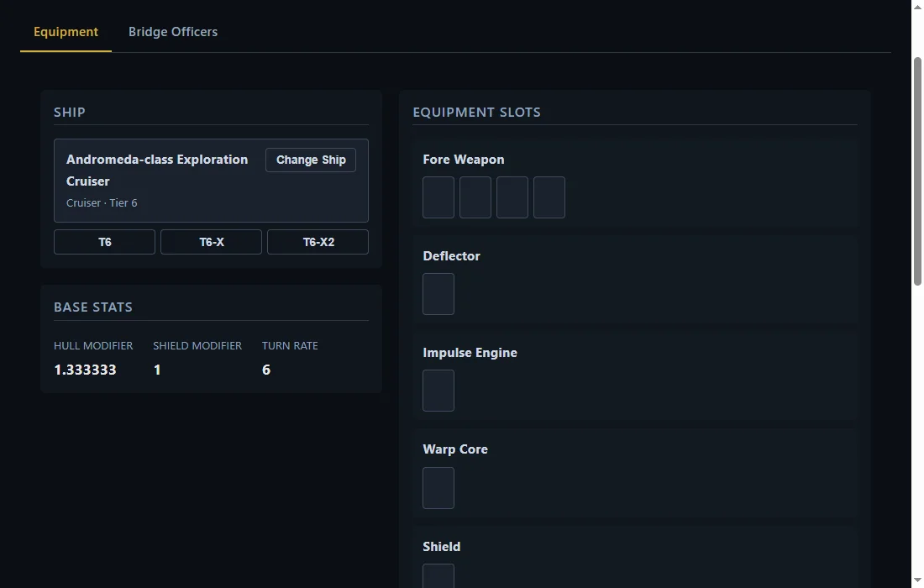Select the T6-X tier button

(x=211, y=242)
